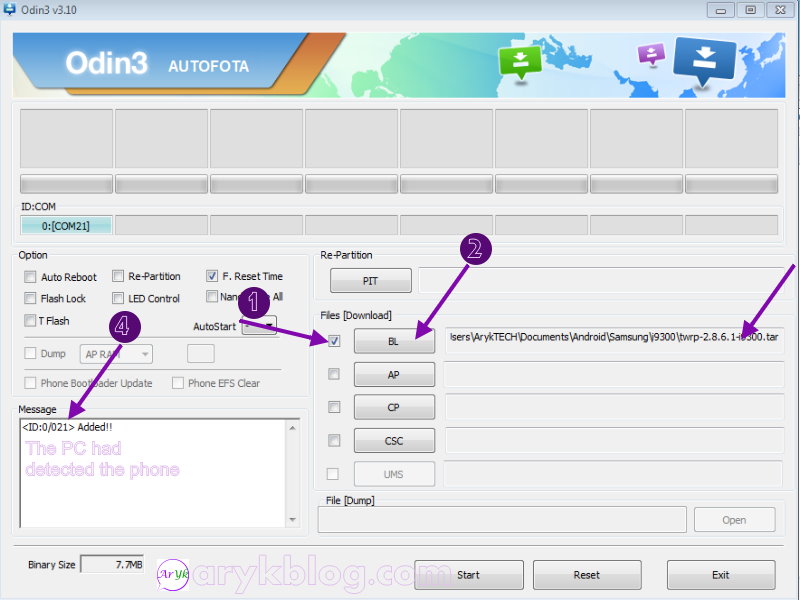Image resolution: width=800 pixels, height=600 pixels.
Task: Click the Exit button
Action: click(720, 574)
